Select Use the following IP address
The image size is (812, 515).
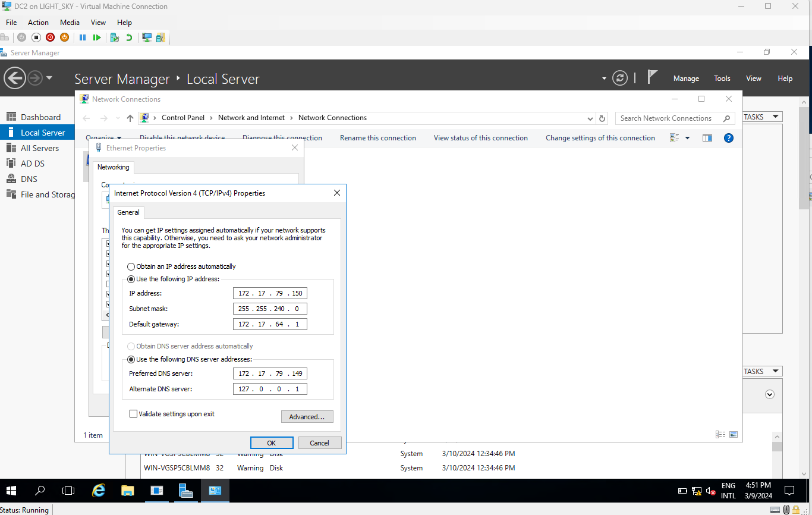click(174, 279)
